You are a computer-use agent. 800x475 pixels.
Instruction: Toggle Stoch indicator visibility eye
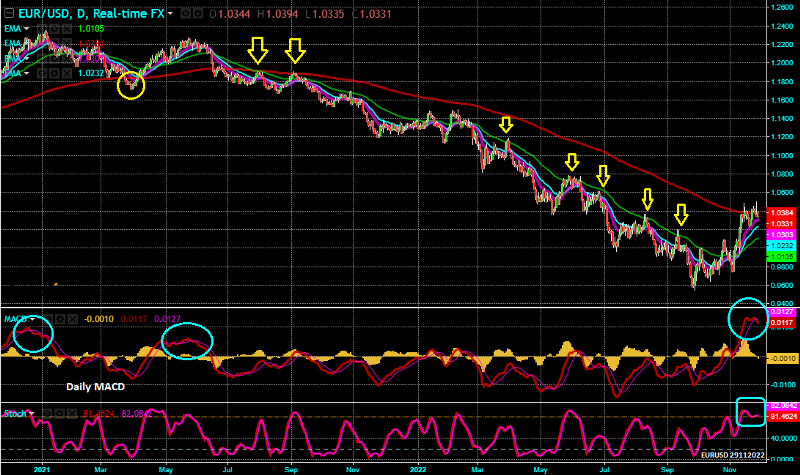coord(47,414)
